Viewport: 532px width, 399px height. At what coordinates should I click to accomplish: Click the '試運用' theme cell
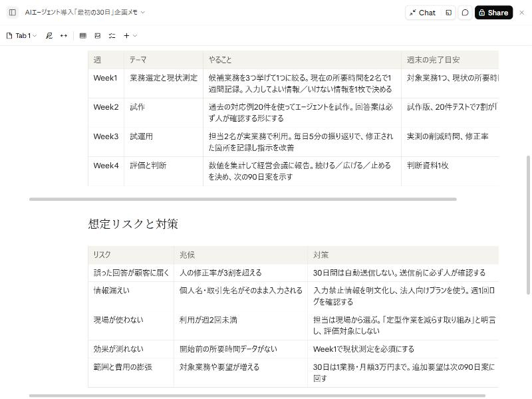(164, 142)
